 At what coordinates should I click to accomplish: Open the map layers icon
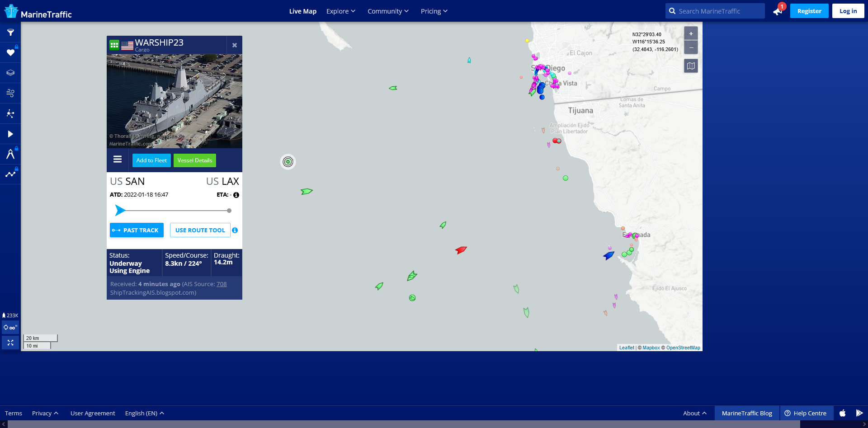10,73
